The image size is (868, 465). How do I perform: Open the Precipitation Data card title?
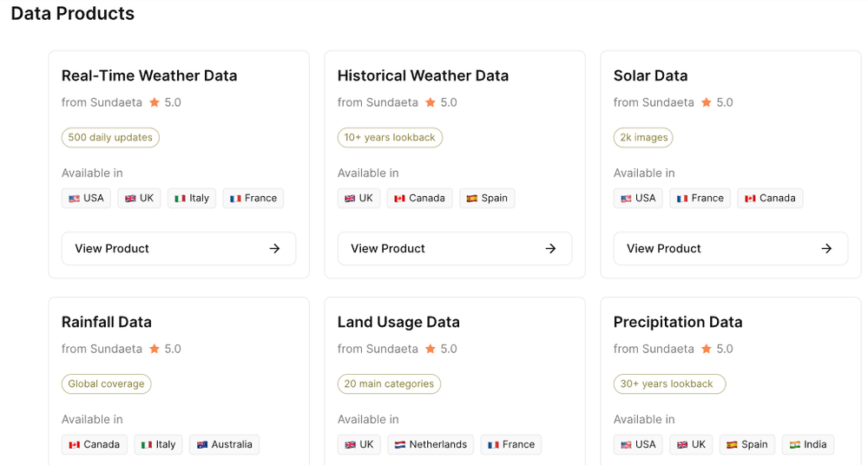[678, 322]
